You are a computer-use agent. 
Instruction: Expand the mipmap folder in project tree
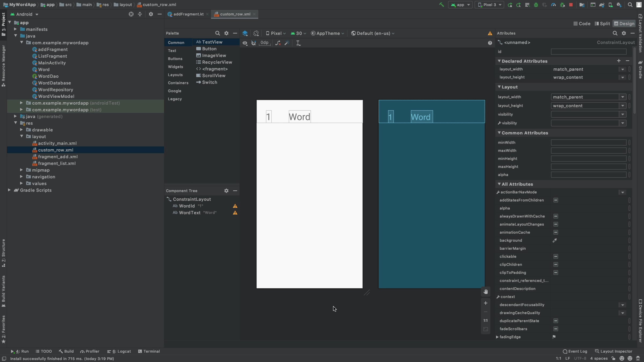pyautogui.click(x=21, y=170)
